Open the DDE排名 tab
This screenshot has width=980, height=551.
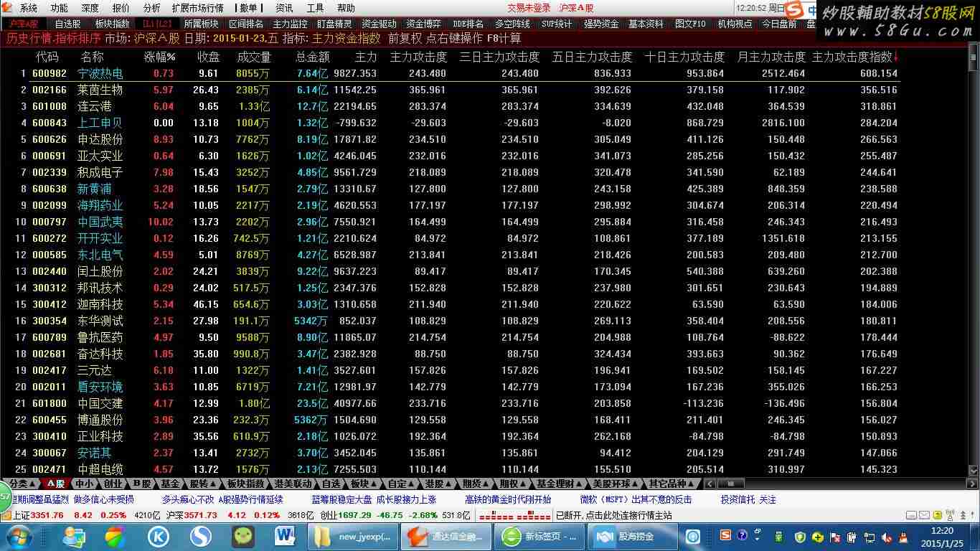tap(468, 24)
